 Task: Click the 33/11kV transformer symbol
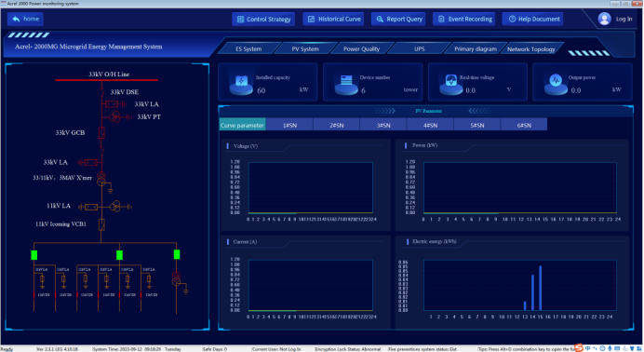(x=101, y=179)
